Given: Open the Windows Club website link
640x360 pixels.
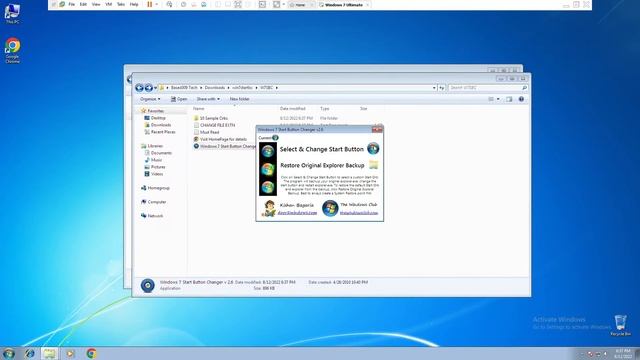Looking at the screenshot, I should (359, 213).
